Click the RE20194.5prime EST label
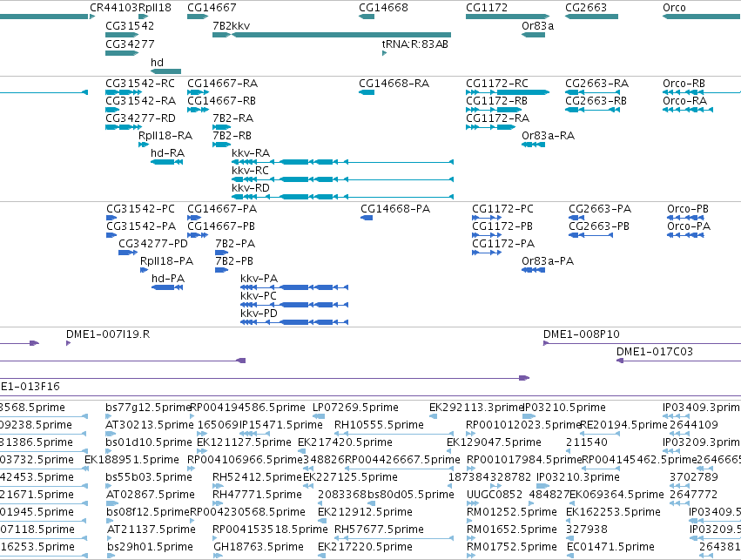The image size is (741, 560). point(623,425)
